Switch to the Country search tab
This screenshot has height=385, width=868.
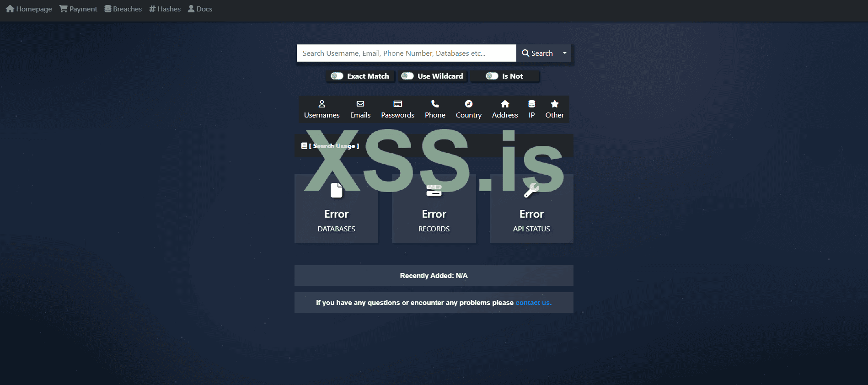coord(469,109)
